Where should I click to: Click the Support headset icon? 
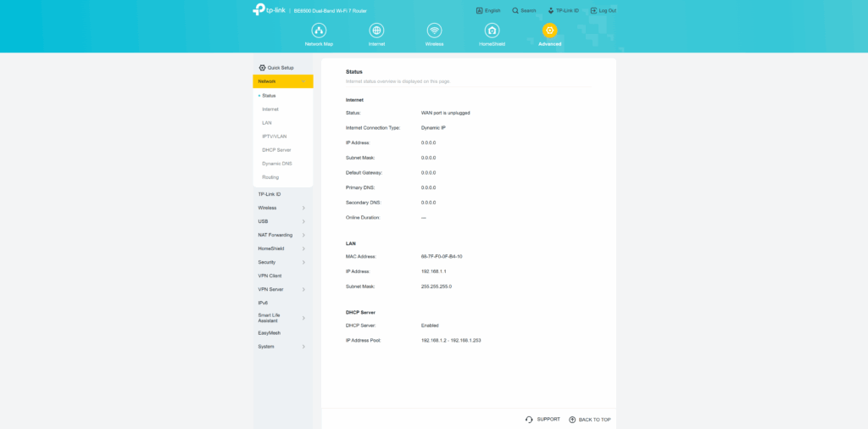click(529, 420)
